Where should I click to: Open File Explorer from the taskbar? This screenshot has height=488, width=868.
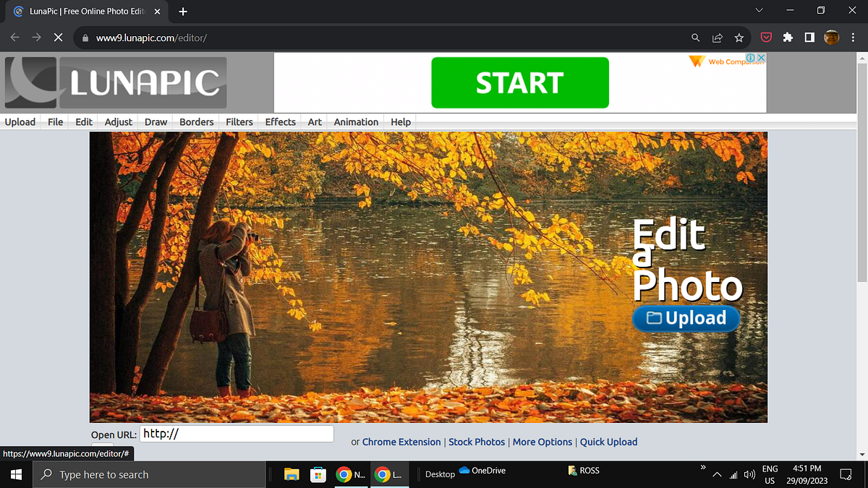click(292, 474)
